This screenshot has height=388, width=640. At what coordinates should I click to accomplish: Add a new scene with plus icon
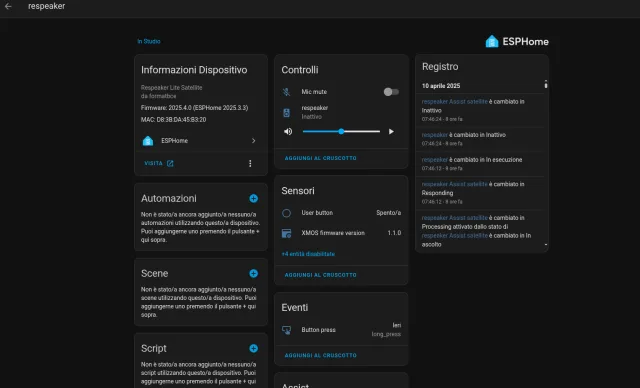[253, 273]
